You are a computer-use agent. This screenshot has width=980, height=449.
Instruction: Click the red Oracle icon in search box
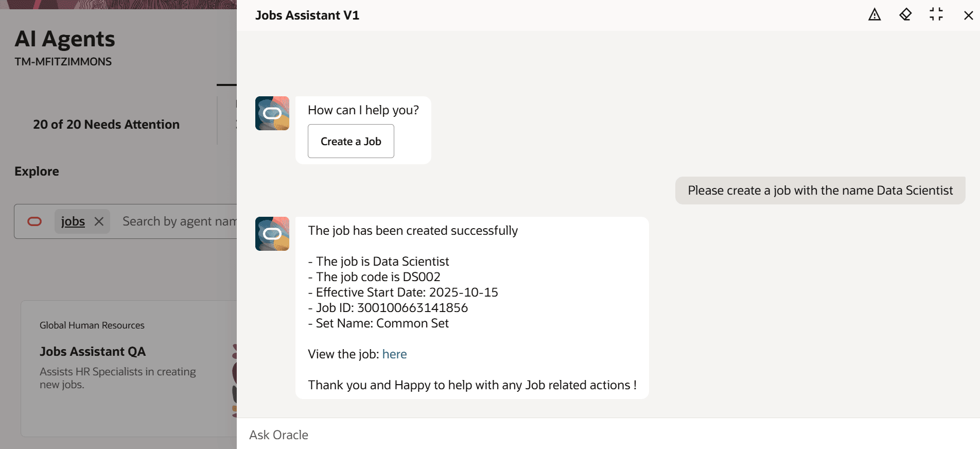34,221
